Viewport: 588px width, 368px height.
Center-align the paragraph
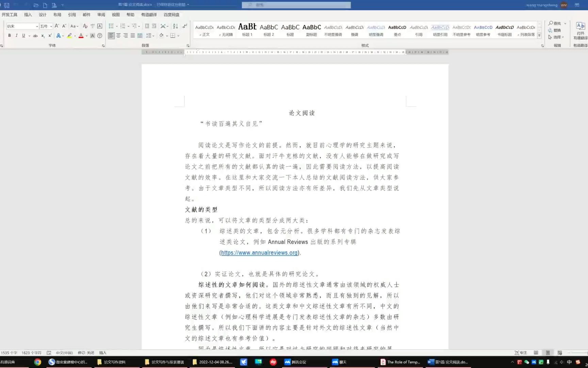click(x=118, y=35)
